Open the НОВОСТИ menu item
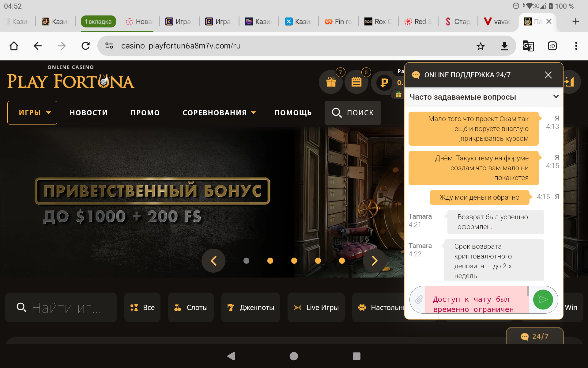 (x=89, y=113)
